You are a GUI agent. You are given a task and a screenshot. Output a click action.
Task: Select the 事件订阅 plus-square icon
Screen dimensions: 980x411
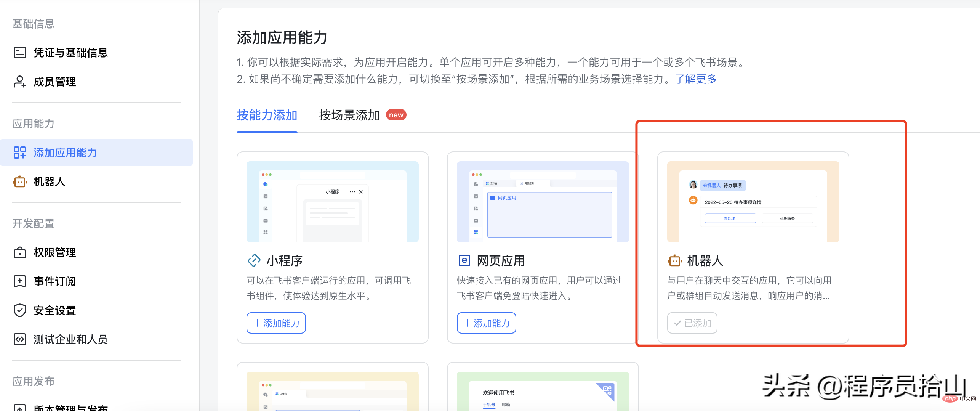click(x=19, y=281)
